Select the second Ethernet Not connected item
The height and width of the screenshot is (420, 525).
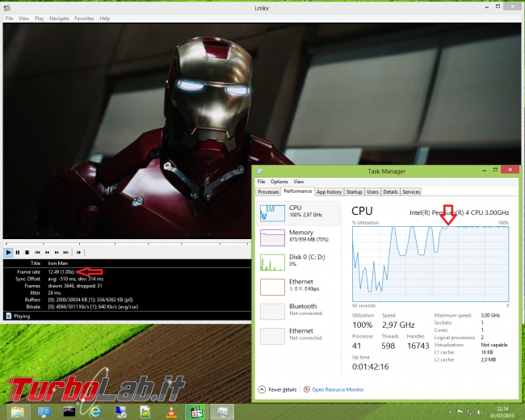pyautogui.click(x=299, y=336)
